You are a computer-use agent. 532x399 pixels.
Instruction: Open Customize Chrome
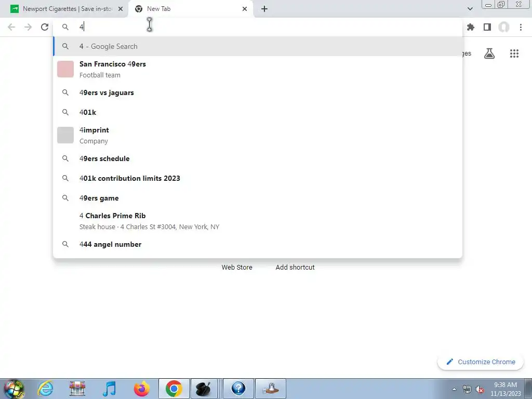pos(481,362)
